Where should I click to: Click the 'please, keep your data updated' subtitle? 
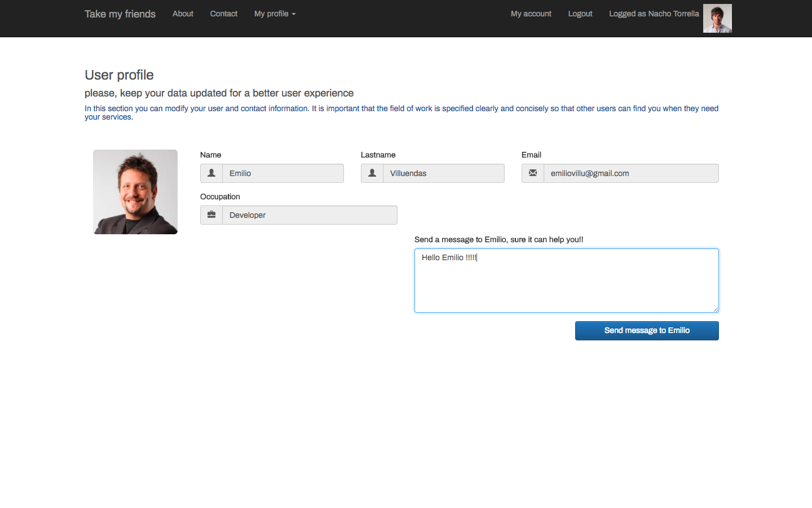click(x=219, y=93)
